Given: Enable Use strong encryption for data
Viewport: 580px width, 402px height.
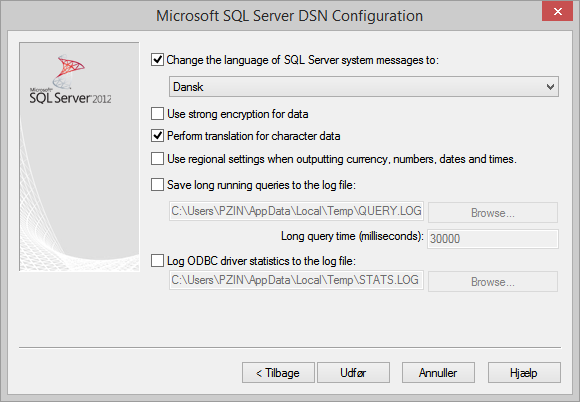Looking at the screenshot, I should (x=157, y=114).
